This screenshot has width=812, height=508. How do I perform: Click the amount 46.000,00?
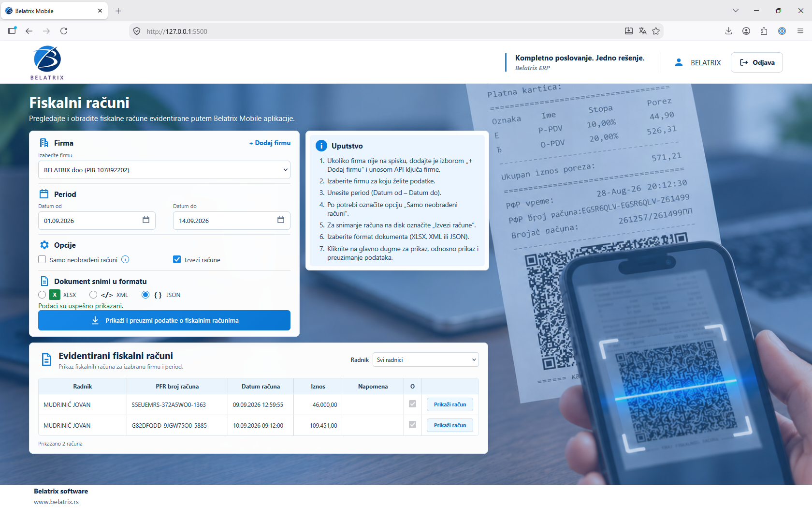(x=325, y=404)
